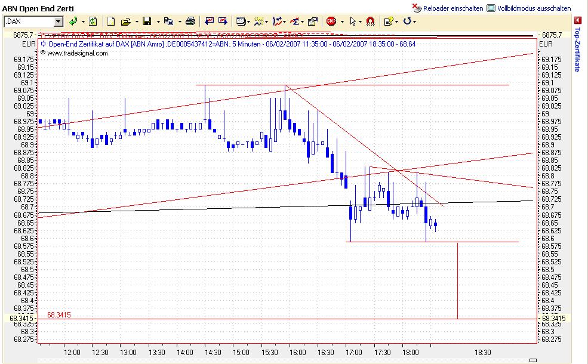The image size is (588, 364).
Task: Click the 'ABN Open End Zerti' heading
Action: coord(38,8)
